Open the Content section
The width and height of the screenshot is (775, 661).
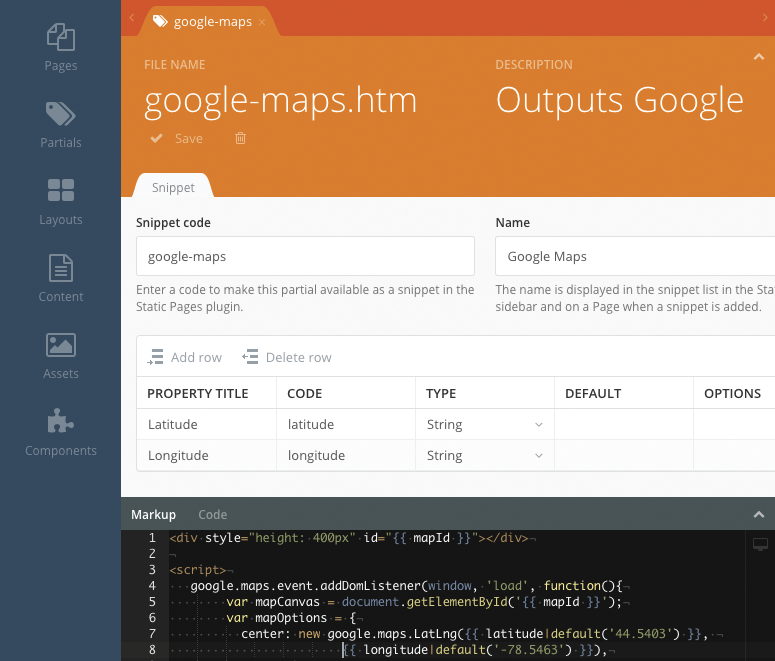(x=60, y=278)
